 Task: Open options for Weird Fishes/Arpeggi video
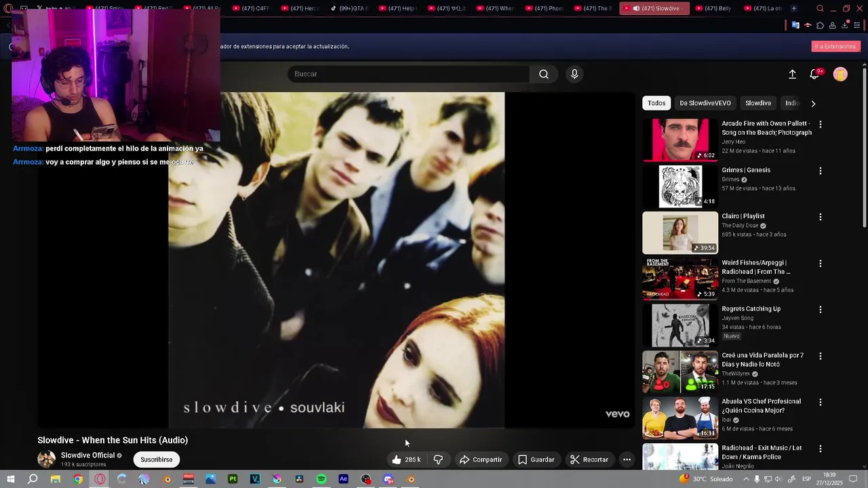coord(820,263)
